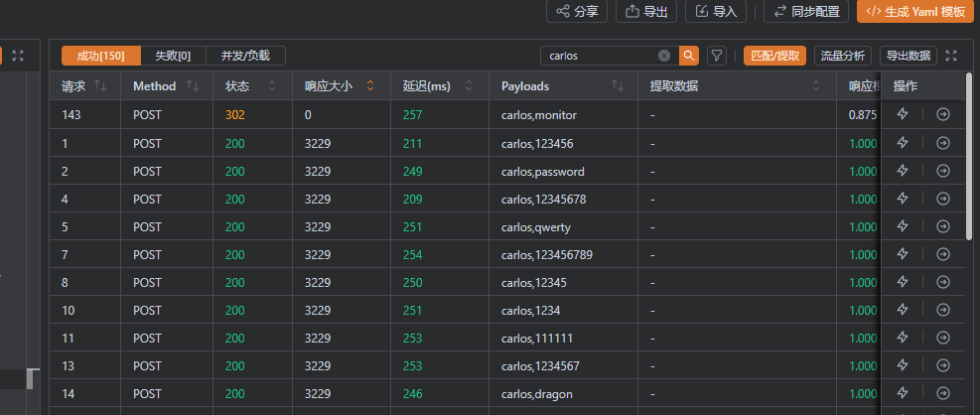Toggle 匹配/提取 panel button
Viewport: 980px width, 415px height.
(774, 56)
